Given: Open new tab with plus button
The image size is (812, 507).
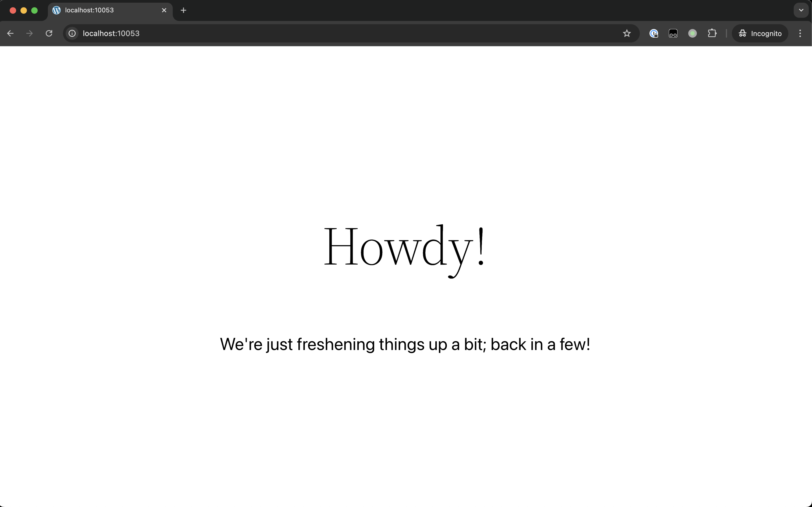Looking at the screenshot, I should [x=183, y=10].
